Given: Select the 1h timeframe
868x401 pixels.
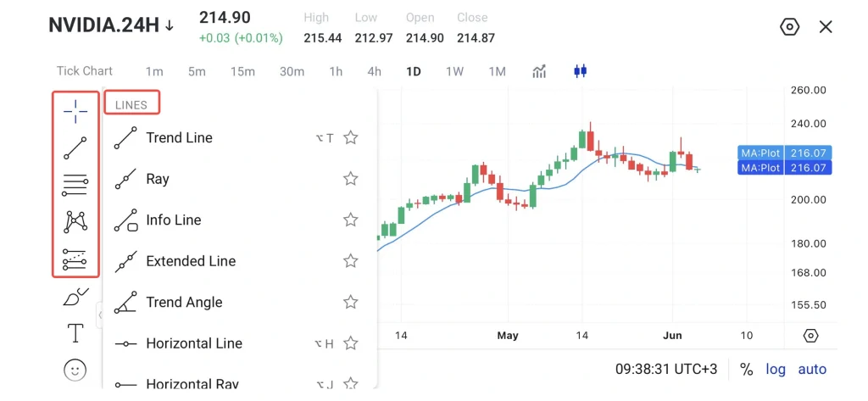Looking at the screenshot, I should (x=336, y=71).
